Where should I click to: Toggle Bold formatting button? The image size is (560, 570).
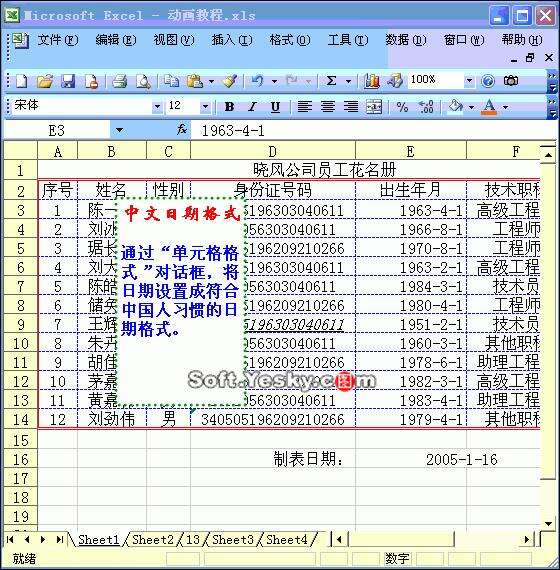click(x=229, y=107)
